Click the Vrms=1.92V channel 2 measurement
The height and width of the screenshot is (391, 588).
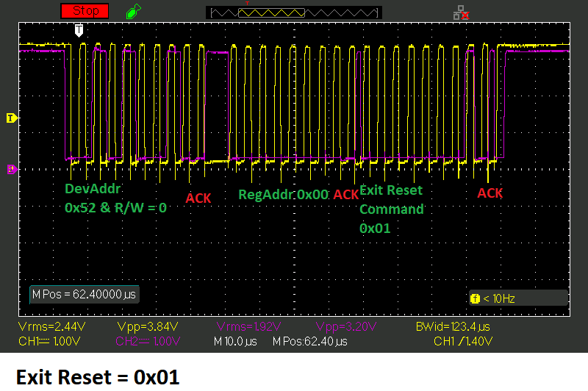tap(248, 326)
